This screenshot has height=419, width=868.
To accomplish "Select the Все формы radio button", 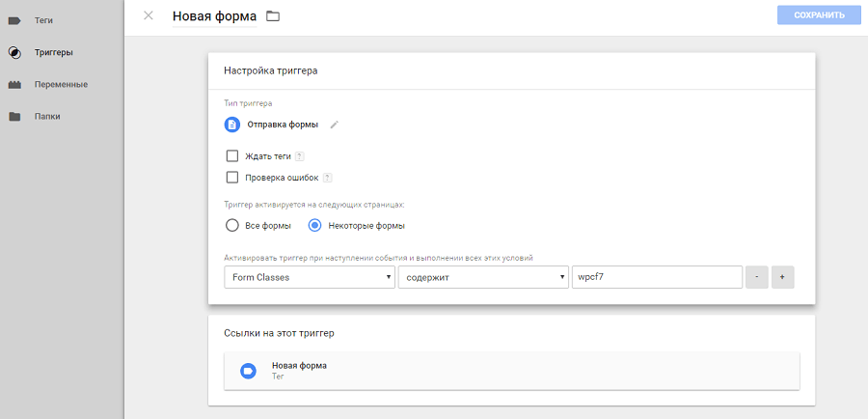I will (231, 225).
